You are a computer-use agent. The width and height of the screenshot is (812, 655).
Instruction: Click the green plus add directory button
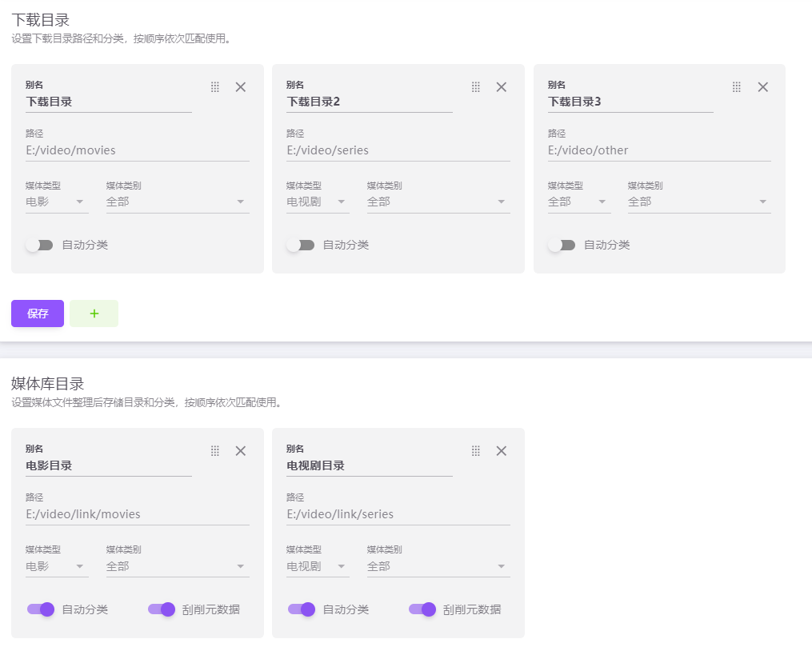94,314
